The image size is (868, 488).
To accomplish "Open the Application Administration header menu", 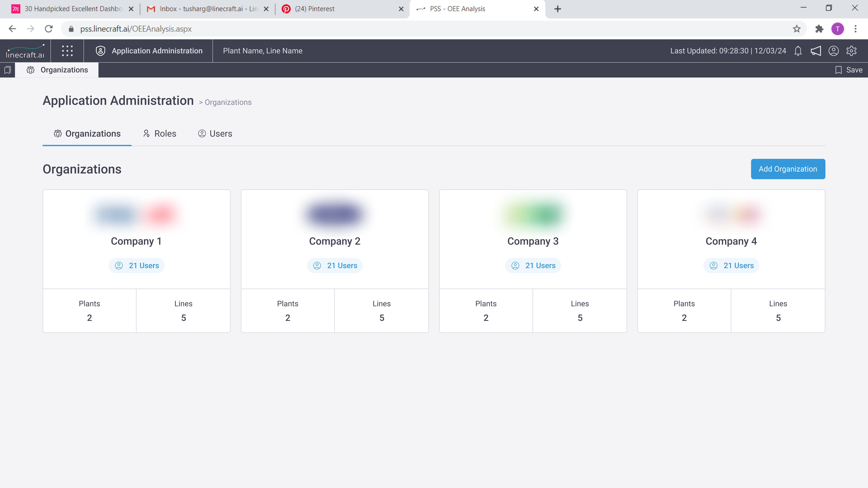I will (149, 51).
